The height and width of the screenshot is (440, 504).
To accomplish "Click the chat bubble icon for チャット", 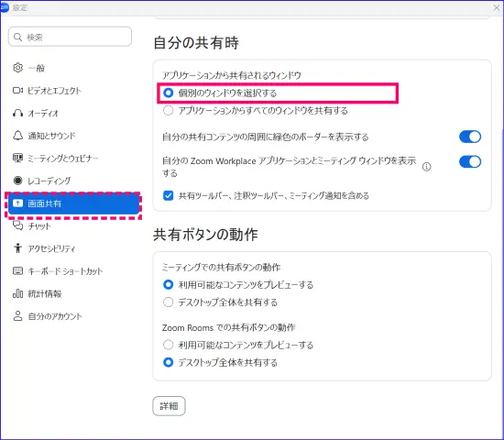I will 17,225.
